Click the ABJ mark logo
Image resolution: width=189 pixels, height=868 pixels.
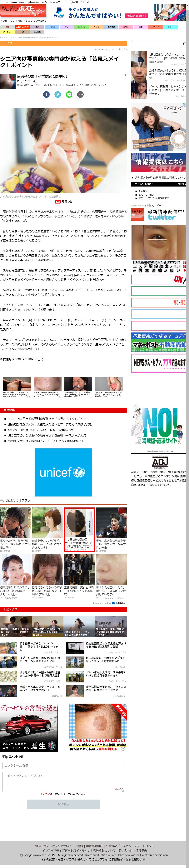pos(160,462)
